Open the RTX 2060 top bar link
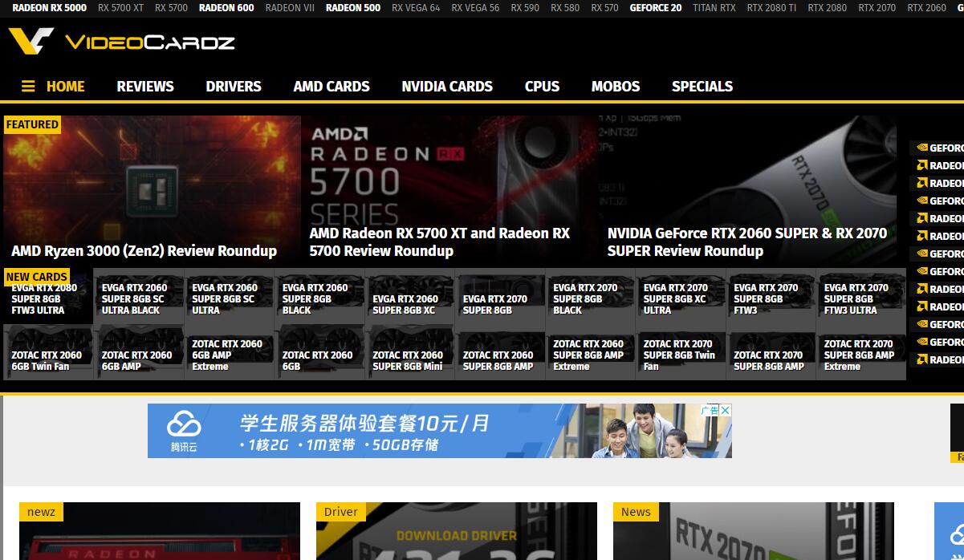 point(927,8)
